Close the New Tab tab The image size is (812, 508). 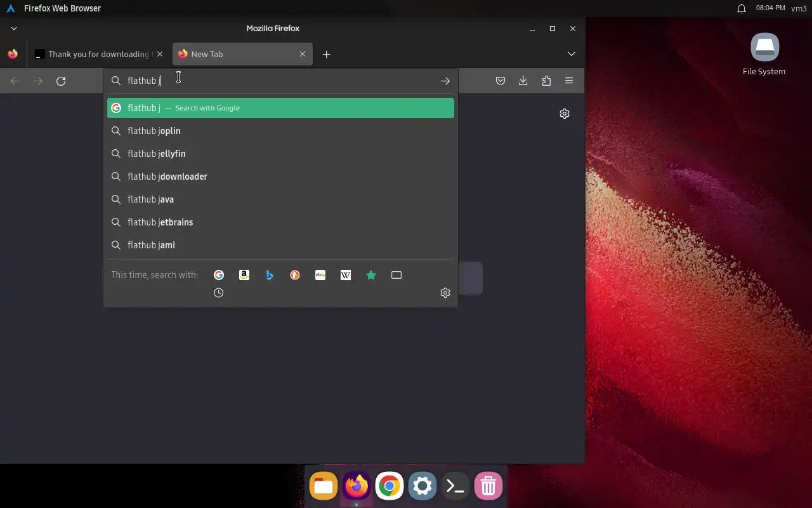303,55
